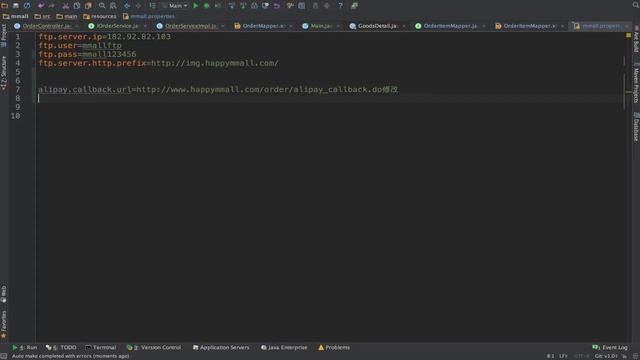Click the Run with Coverage icon
Image resolution: width=640 pixels, height=360 pixels.
click(x=218, y=6)
